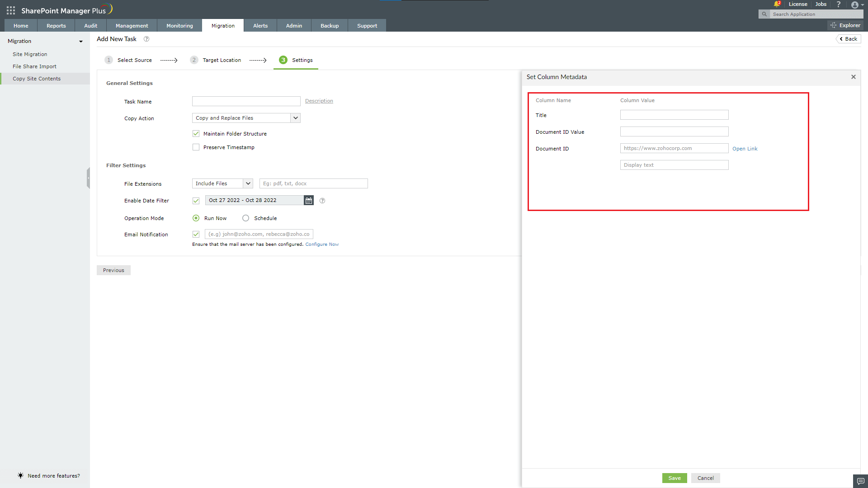Click the Task Name input field
This screenshot has height=488, width=868.
tap(246, 101)
